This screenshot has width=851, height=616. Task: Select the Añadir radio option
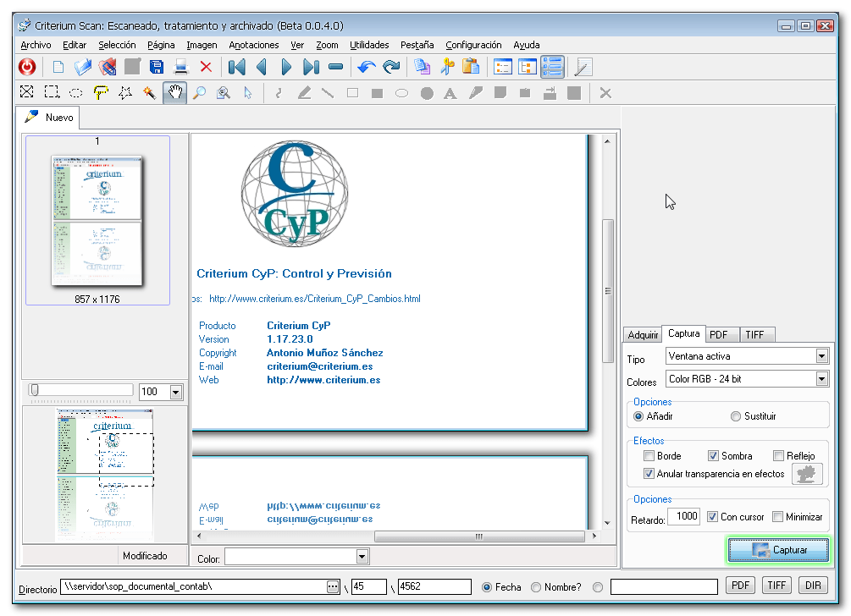click(x=638, y=416)
